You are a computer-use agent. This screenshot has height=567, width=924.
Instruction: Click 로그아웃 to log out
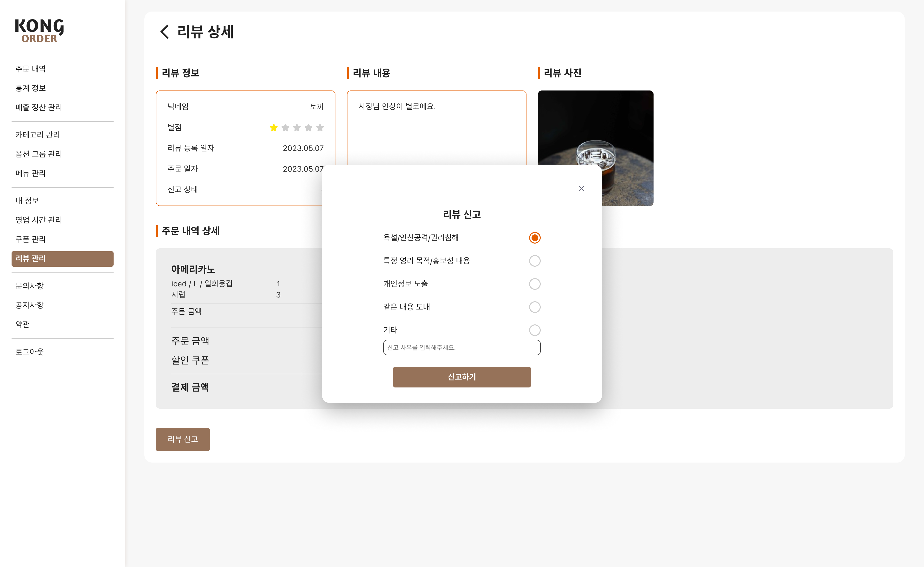pos(29,352)
